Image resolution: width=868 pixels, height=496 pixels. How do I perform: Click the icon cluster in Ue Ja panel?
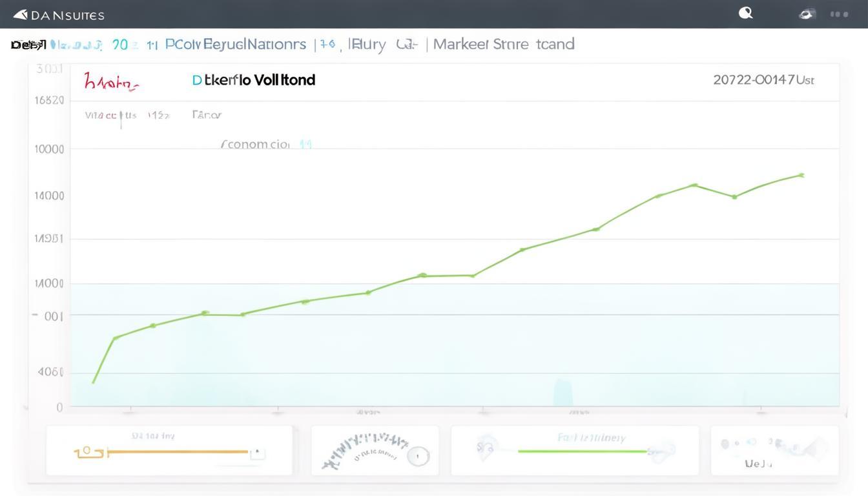pyautogui.click(x=775, y=444)
